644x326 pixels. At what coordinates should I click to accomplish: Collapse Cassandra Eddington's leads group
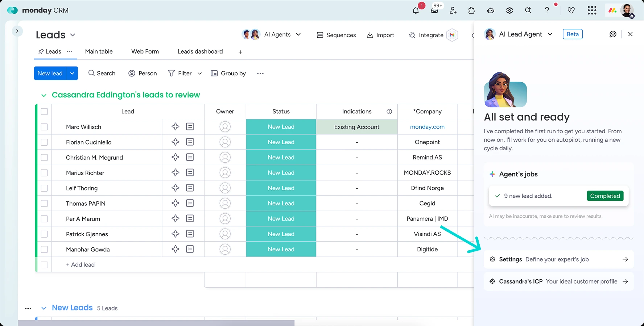click(44, 95)
